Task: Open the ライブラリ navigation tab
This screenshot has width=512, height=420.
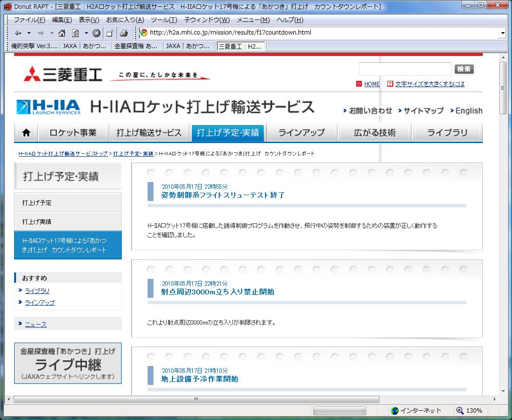Action: tap(447, 133)
